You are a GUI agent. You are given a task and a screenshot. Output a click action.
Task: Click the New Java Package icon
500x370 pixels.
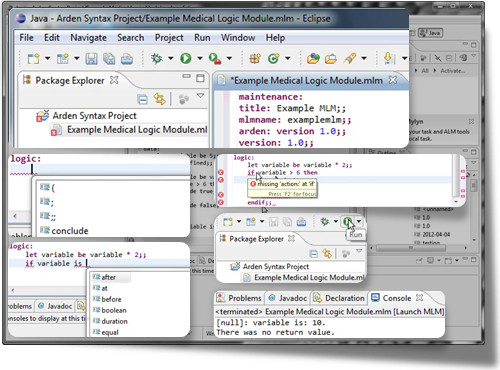[255, 59]
